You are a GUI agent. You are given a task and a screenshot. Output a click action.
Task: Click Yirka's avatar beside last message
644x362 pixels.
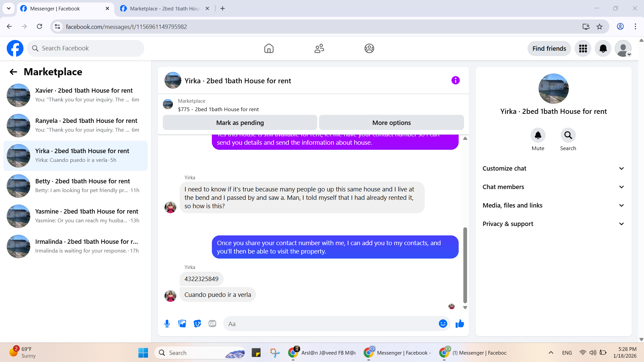(x=170, y=296)
